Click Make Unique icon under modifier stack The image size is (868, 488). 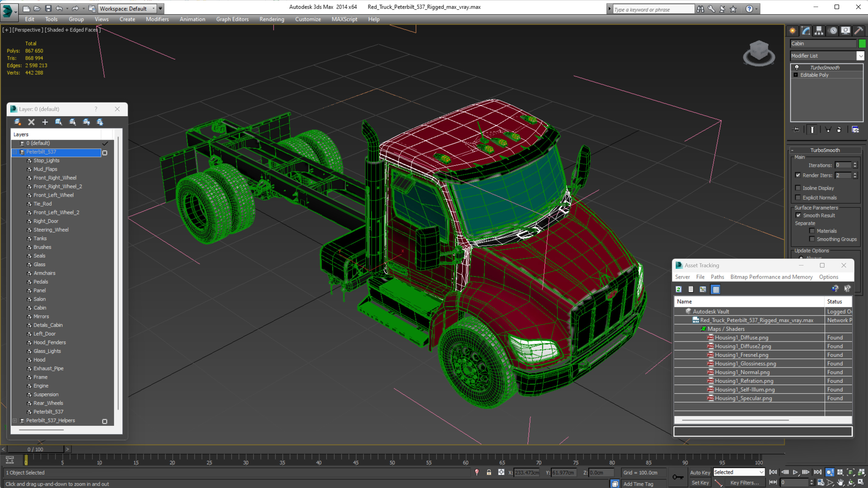[x=828, y=130]
